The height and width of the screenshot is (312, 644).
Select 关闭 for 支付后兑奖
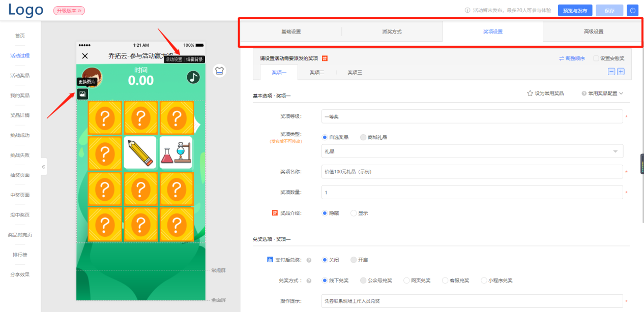(x=325, y=260)
